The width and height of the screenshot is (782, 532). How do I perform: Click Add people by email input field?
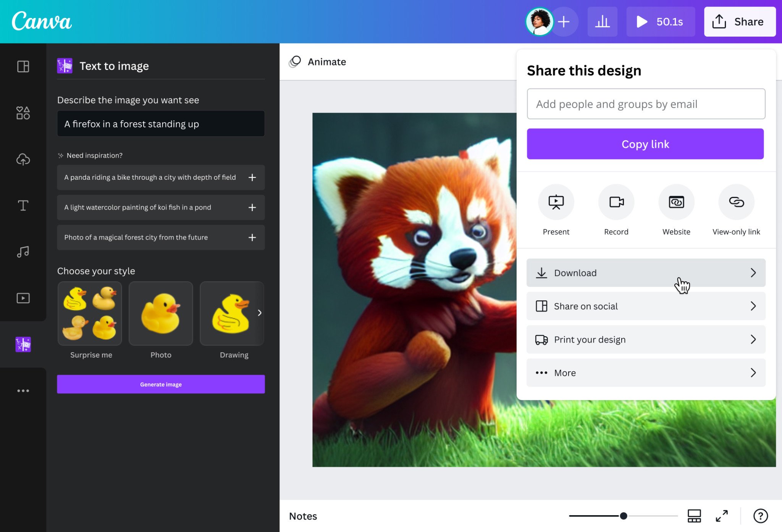[x=645, y=104]
